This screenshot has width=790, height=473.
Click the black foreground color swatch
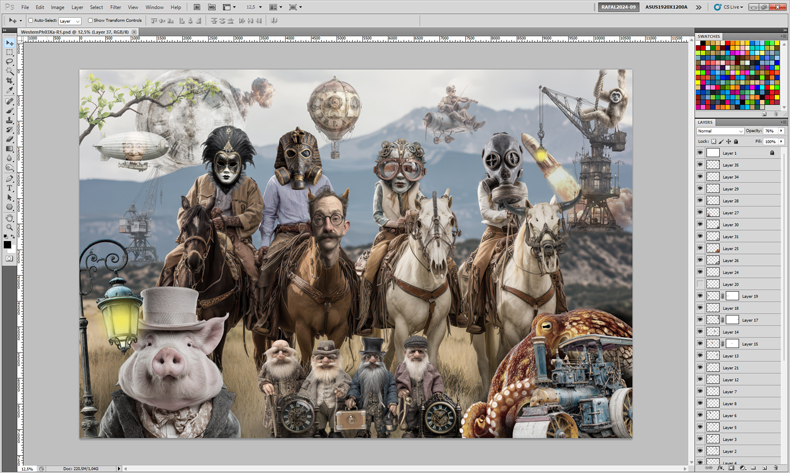7,245
